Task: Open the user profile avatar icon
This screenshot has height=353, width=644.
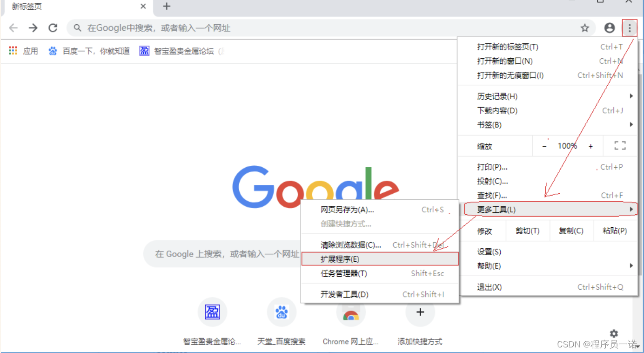Action: [610, 28]
